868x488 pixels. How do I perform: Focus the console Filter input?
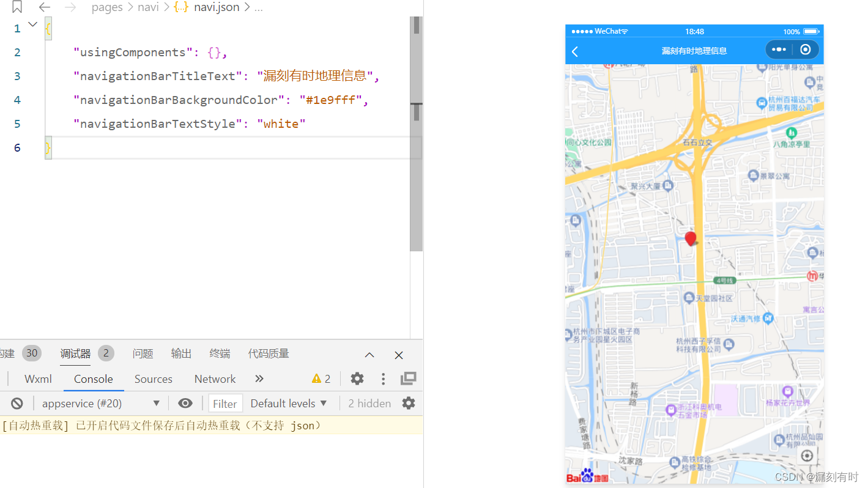point(226,403)
